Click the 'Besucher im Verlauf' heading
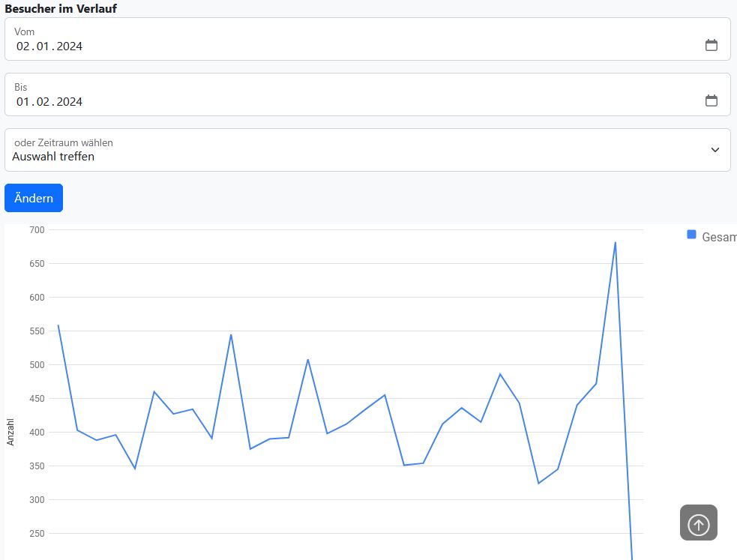 (61, 8)
